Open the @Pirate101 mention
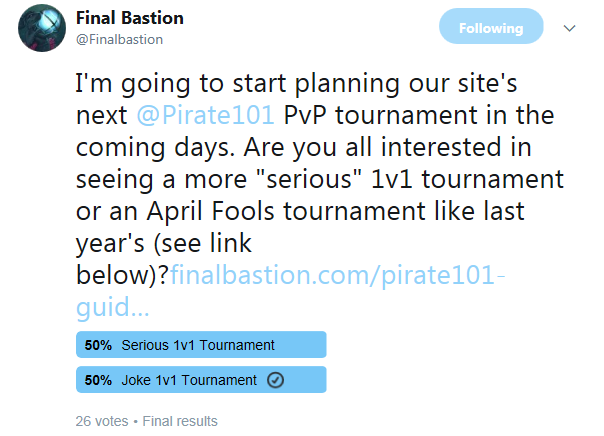The width and height of the screenshot is (604, 436). coord(205,115)
